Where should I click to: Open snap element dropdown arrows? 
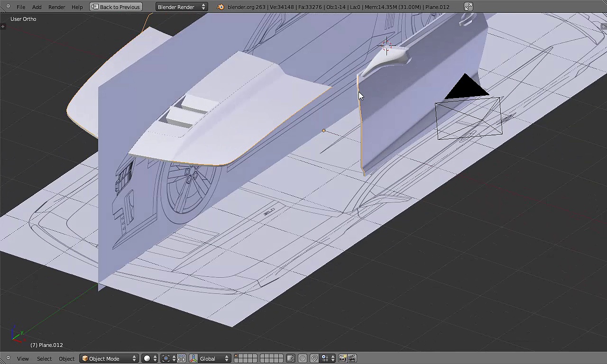pyautogui.click(x=333, y=359)
